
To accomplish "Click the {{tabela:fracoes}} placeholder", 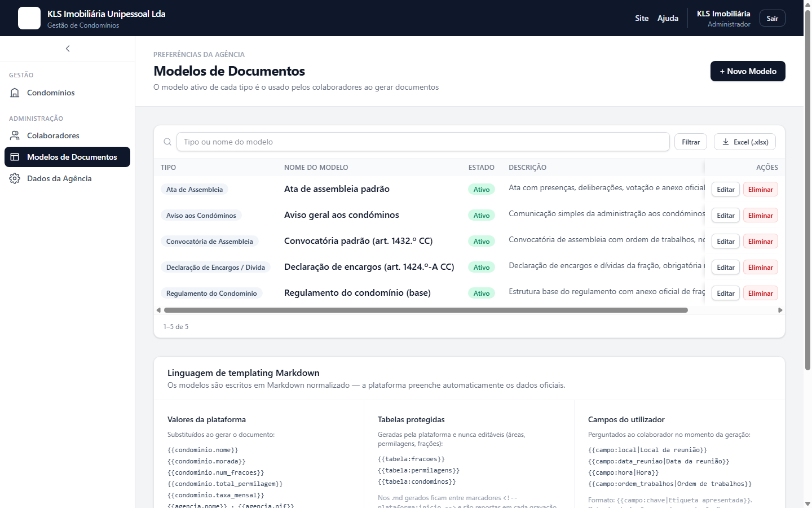I will tap(412, 459).
